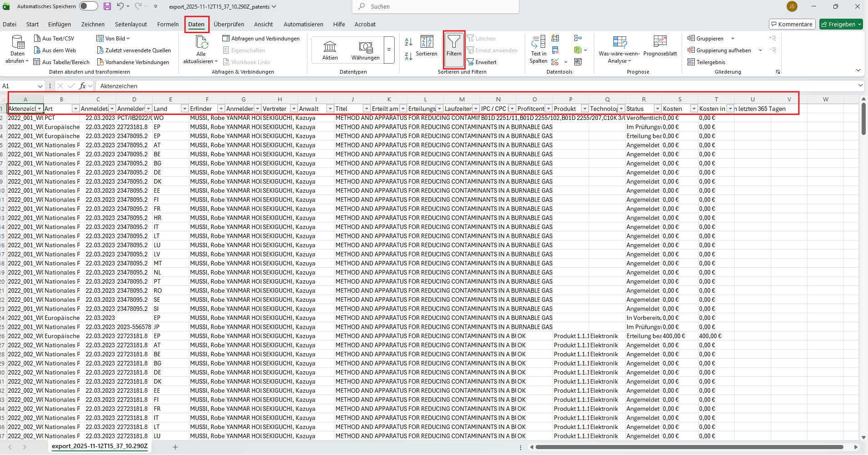Select the export_2025-11-12T15_37_10.290Z sheet tab

pyautogui.click(x=100, y=446)
